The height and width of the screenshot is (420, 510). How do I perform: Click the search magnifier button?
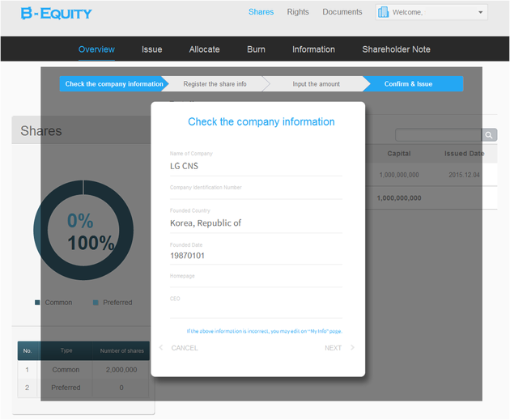(489, 135)
